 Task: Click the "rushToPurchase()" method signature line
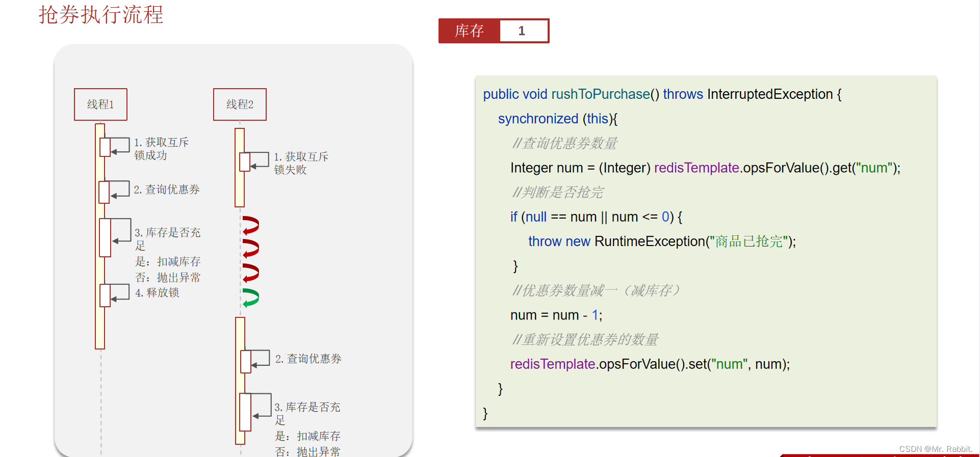coord(662,94)
